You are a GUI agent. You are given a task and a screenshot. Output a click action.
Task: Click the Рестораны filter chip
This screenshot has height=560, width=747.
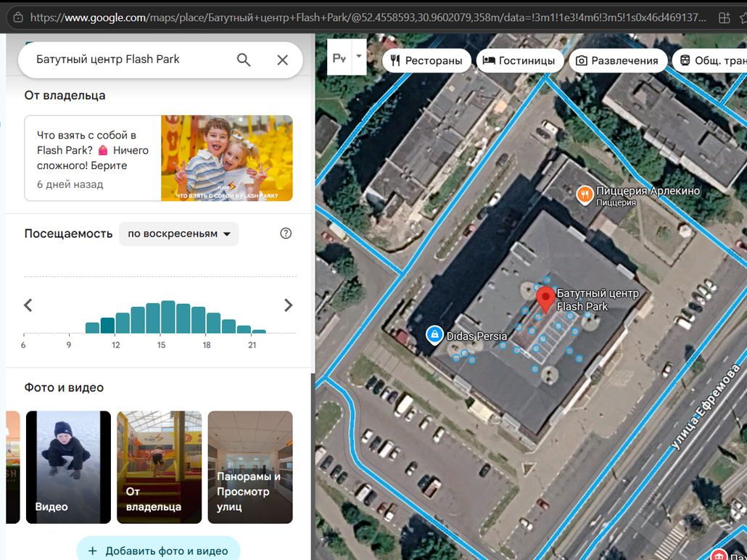click(x=426, y=60)
